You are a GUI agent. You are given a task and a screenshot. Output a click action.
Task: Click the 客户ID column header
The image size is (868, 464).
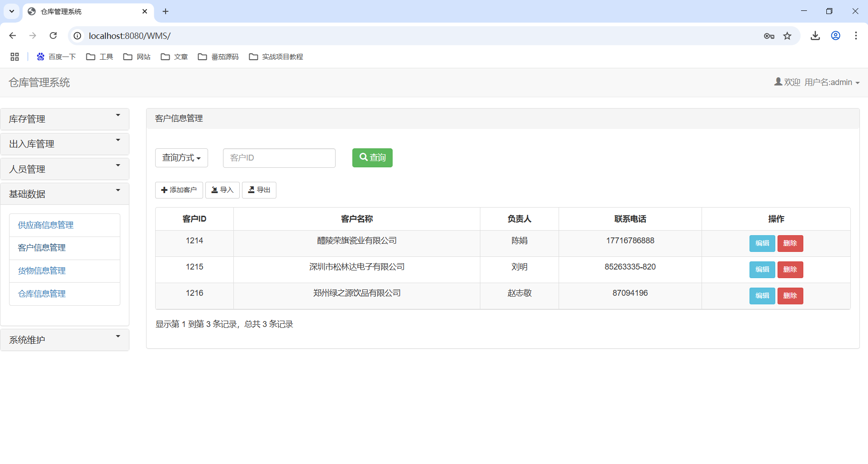[x=194, y=219]
